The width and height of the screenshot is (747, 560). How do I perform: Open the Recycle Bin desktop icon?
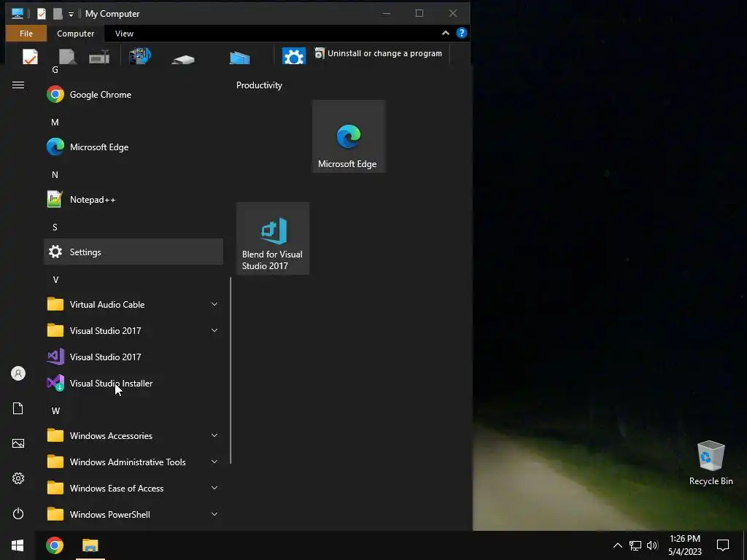[711, 463]
